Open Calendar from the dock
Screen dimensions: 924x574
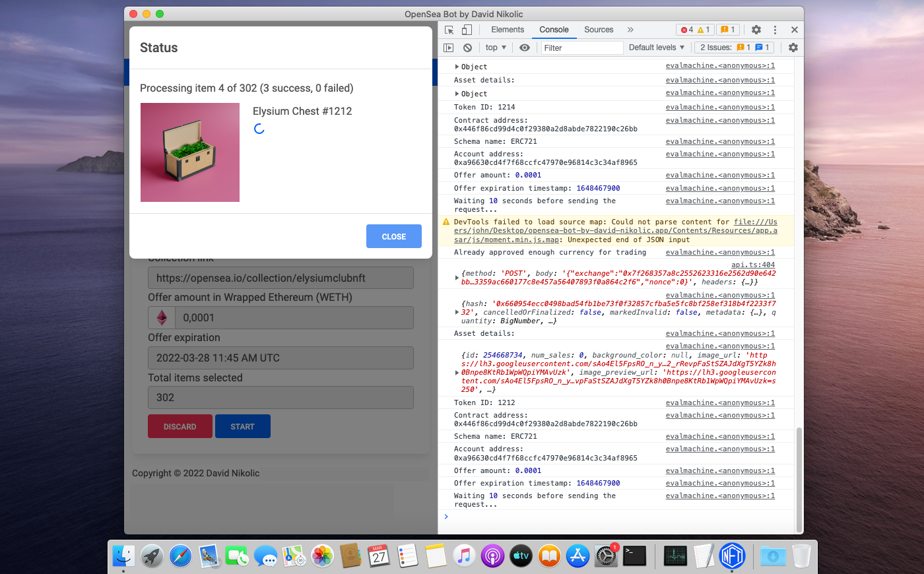379,556
